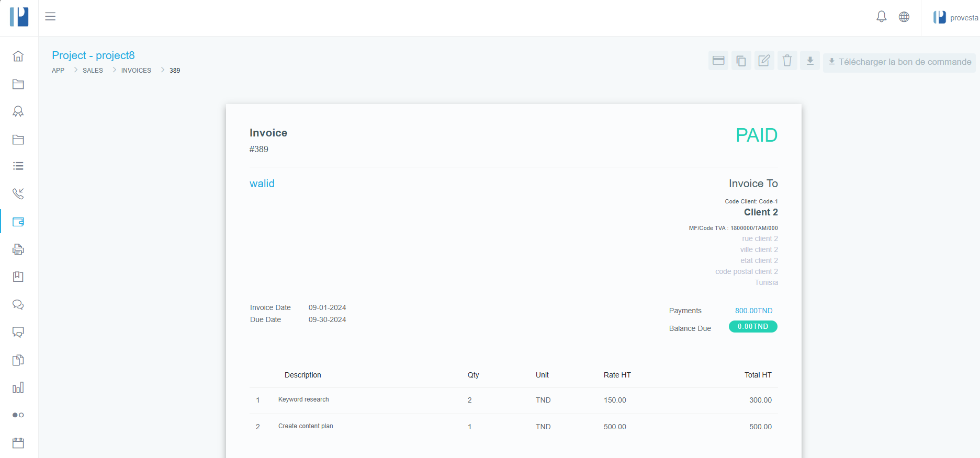Open the chat bubbles sidebar icon
Screen dimensions: 980x458
click(x=18, y=305)
